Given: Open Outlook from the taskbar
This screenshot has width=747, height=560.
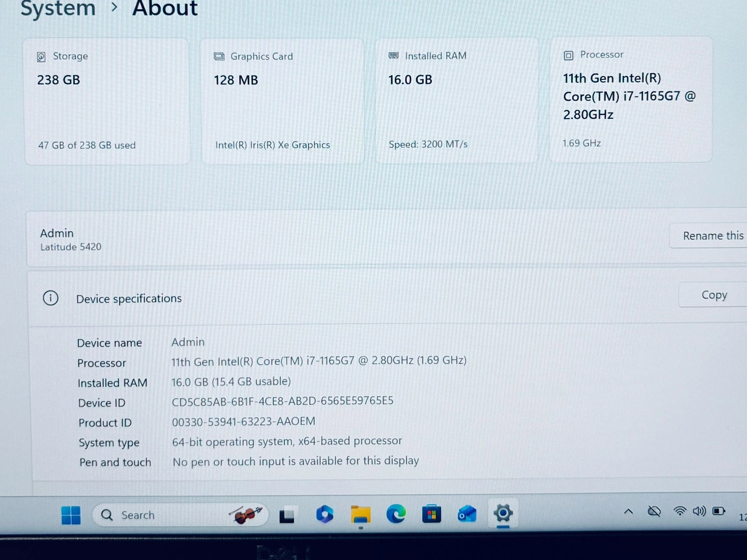Looking at the screenshot, I should (467, 514).
